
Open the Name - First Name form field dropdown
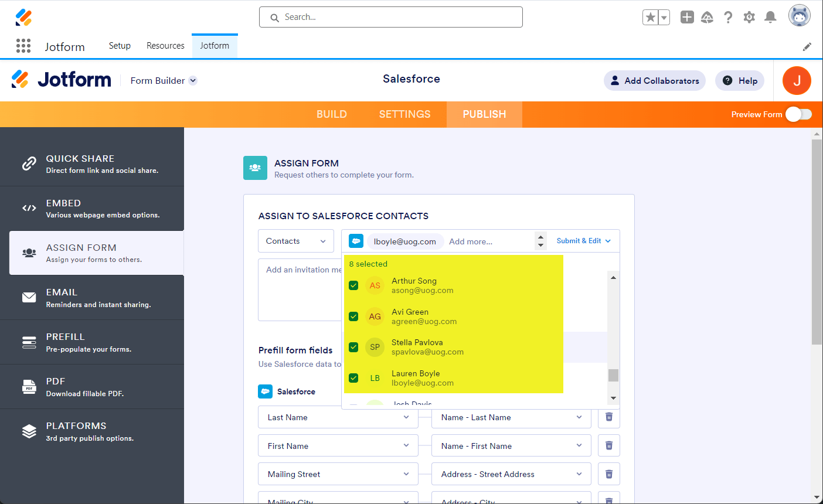512,445
